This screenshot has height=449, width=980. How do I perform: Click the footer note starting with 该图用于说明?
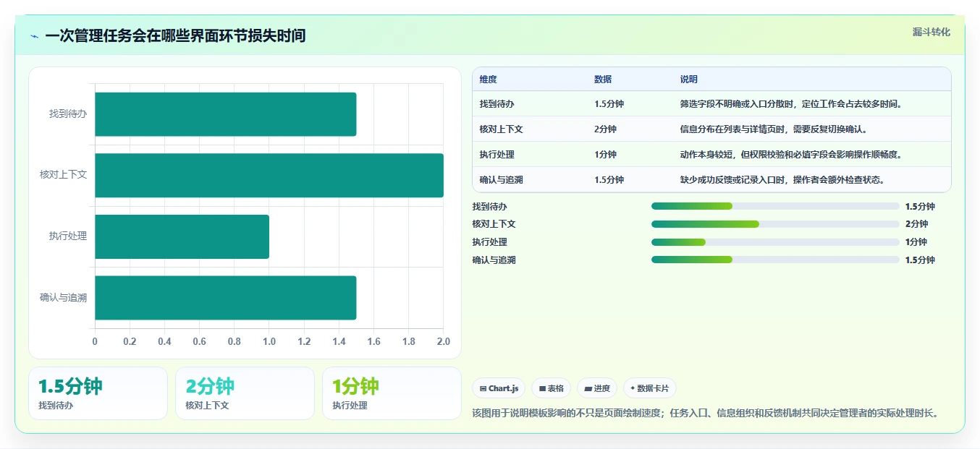pos(705,414)
